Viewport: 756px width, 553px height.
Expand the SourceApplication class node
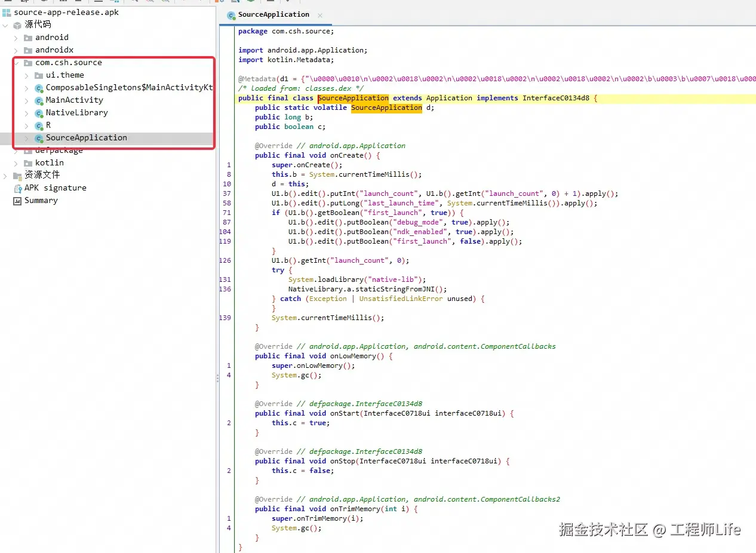coord(27,138)
